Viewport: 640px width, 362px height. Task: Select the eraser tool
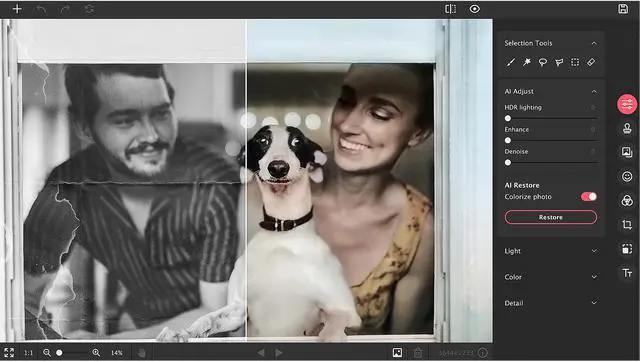coord(591,62)
